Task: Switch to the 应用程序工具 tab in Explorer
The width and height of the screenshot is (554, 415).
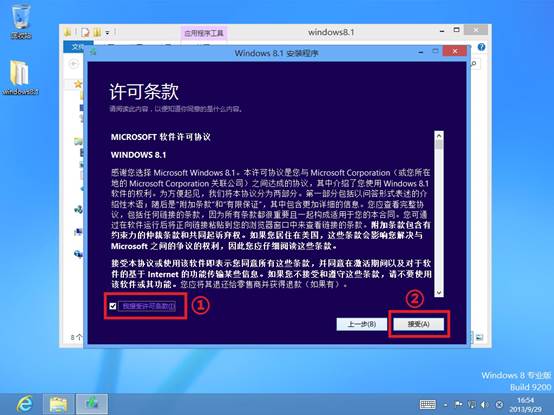Action: 204,33
